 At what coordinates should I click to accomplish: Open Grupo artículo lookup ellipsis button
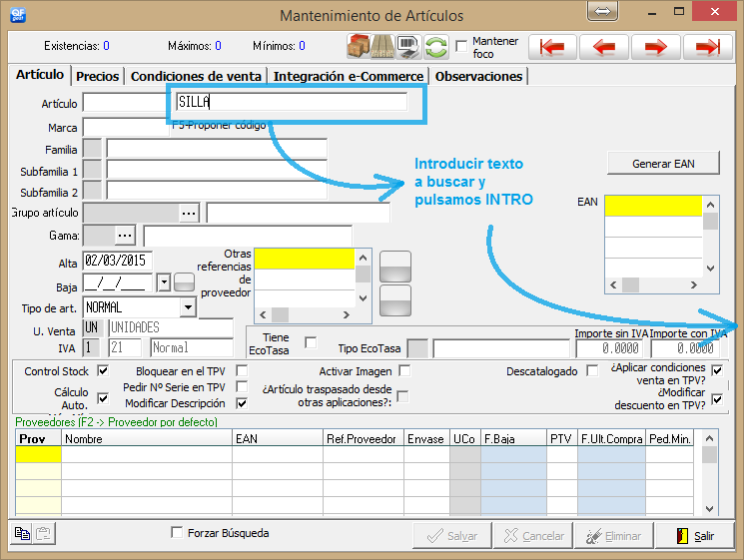[x=189, y=213]
